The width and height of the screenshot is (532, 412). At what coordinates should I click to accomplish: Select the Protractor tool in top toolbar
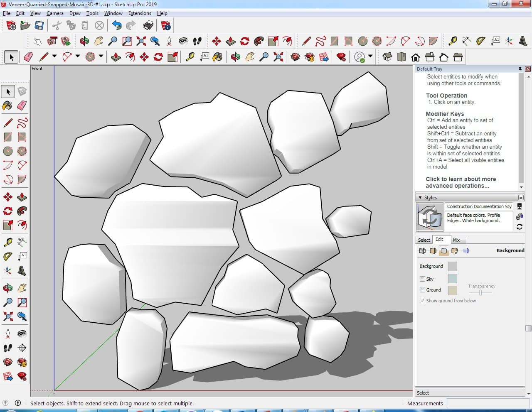[481, 41]
